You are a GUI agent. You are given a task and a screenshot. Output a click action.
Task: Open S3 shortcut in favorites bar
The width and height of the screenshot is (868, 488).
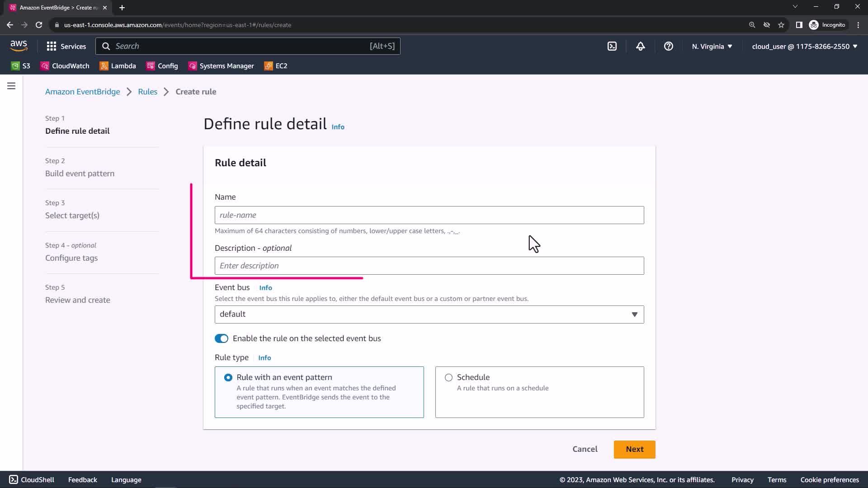click(21, 66)
